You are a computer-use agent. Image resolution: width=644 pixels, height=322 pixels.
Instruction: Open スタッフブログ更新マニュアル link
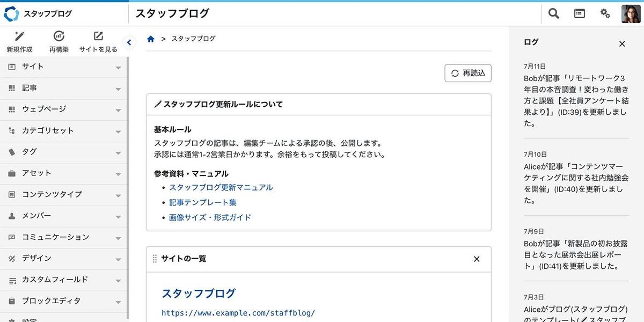point(221,187)
